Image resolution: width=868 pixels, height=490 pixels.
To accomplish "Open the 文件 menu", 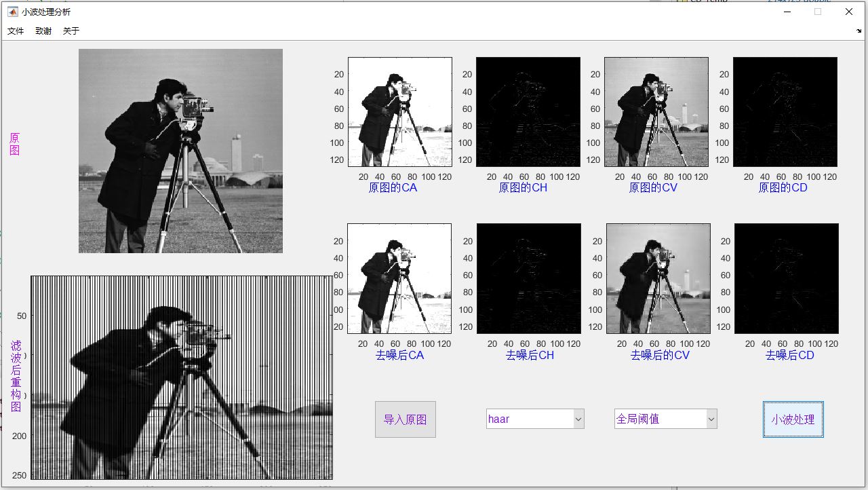I will coord(16,31).
